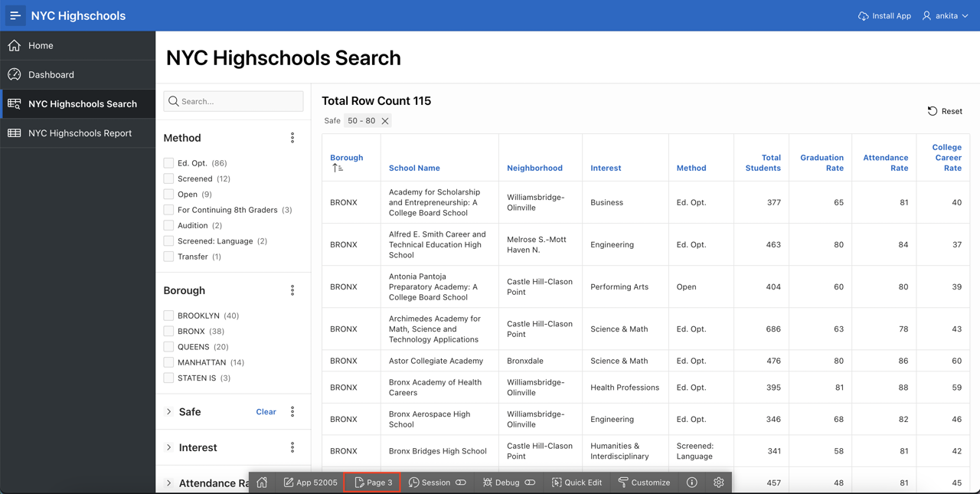Click the hamburger navigation menu icon
This screenshot has height=494, width=980.
pyautogui.click(x=15, y=15)
